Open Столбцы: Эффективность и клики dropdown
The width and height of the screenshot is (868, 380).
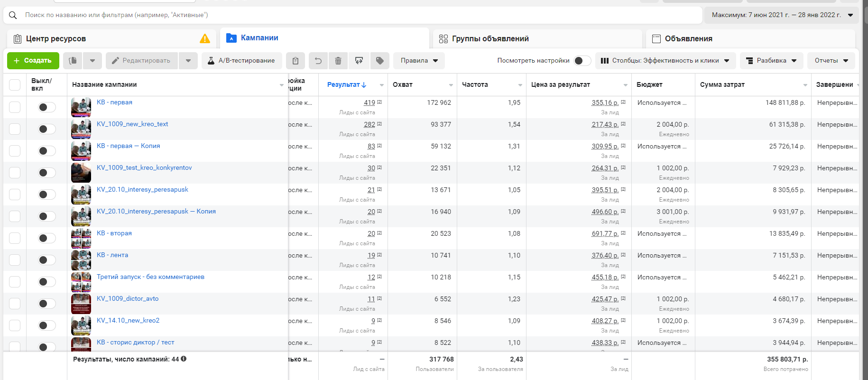[x=665, y=61]
